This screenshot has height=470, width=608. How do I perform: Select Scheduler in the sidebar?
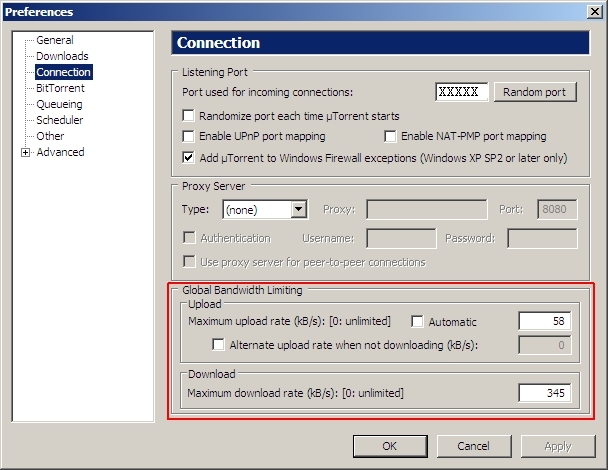coord(59,120)
